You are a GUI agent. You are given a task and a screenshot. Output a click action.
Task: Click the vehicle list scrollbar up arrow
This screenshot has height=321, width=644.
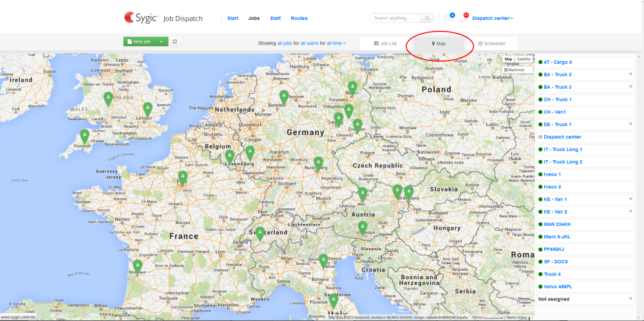coord(640,56)
